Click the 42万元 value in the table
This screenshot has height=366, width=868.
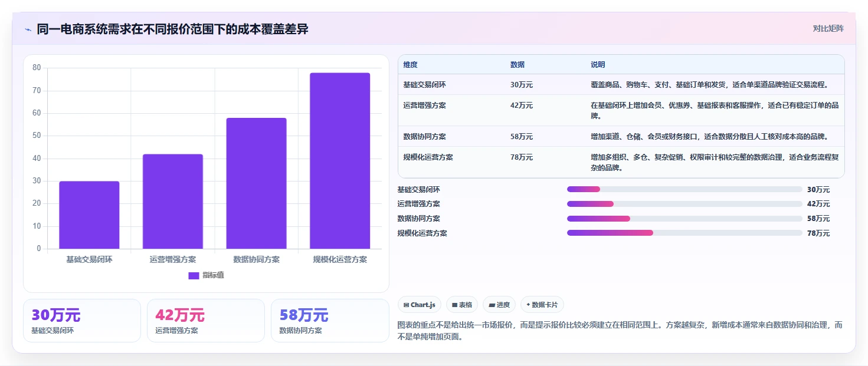pyautogui.click(x=522, y=105)
